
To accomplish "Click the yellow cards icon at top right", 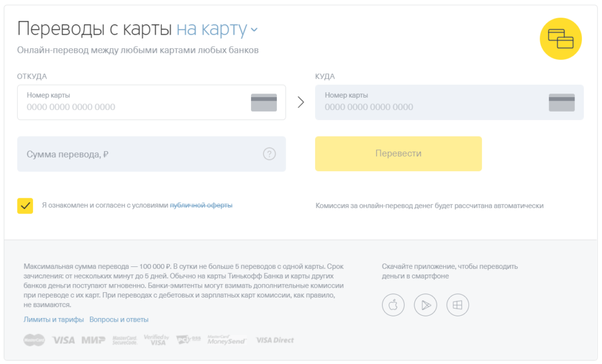I will [x=560, y=39].
